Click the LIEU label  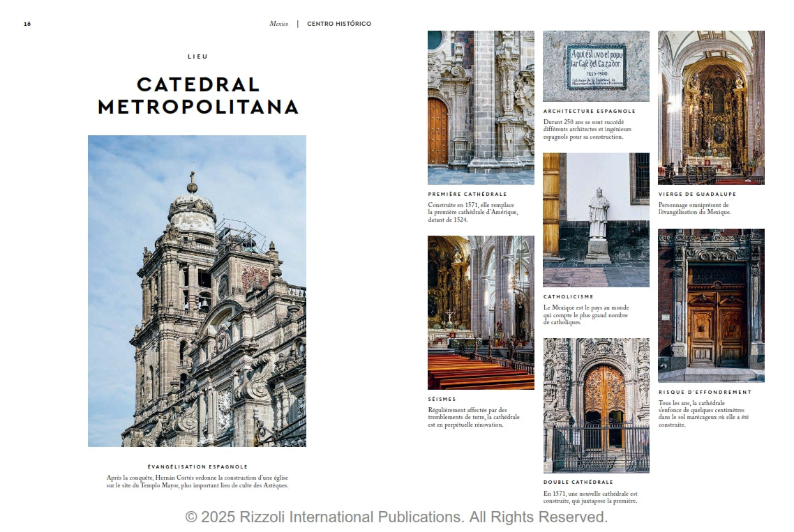click(197, 56)
